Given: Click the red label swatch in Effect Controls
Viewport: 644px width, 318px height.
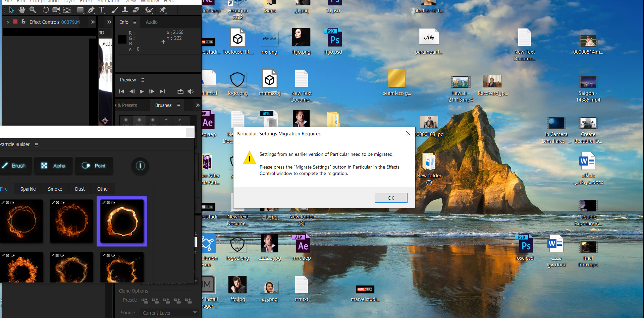Looking at the screenshot, I should coord(15,22).
